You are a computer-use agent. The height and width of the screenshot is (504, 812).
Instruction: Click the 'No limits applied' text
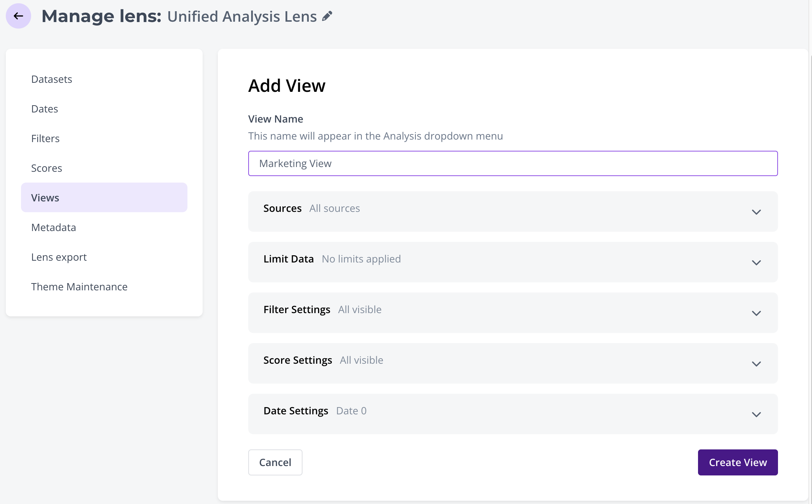(361, 259)
